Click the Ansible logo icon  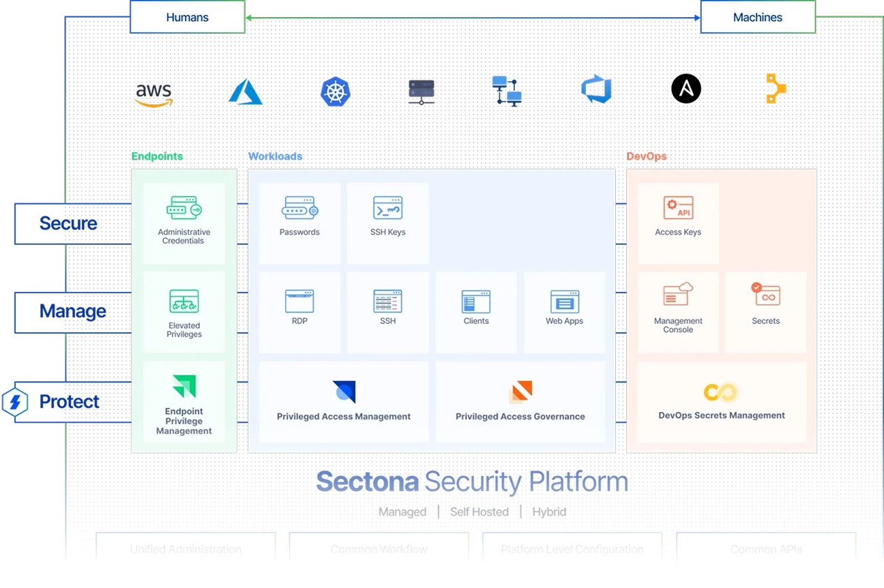tap(686, 89)
